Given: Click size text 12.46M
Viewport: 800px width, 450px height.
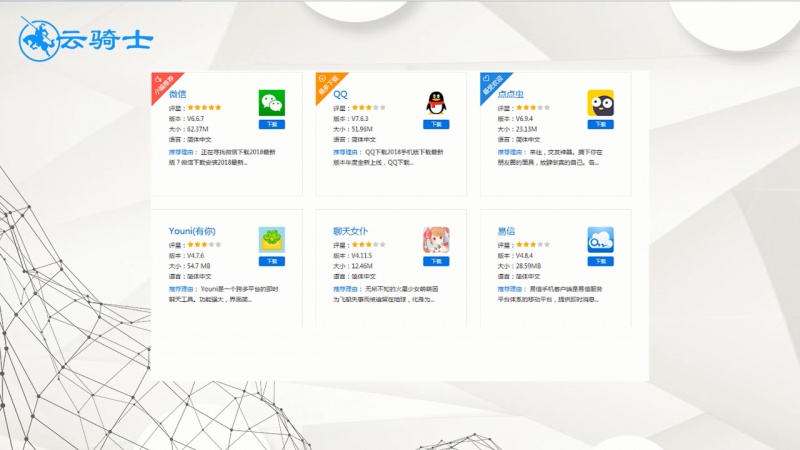Looking at the screenshot, I should [362, 266].
